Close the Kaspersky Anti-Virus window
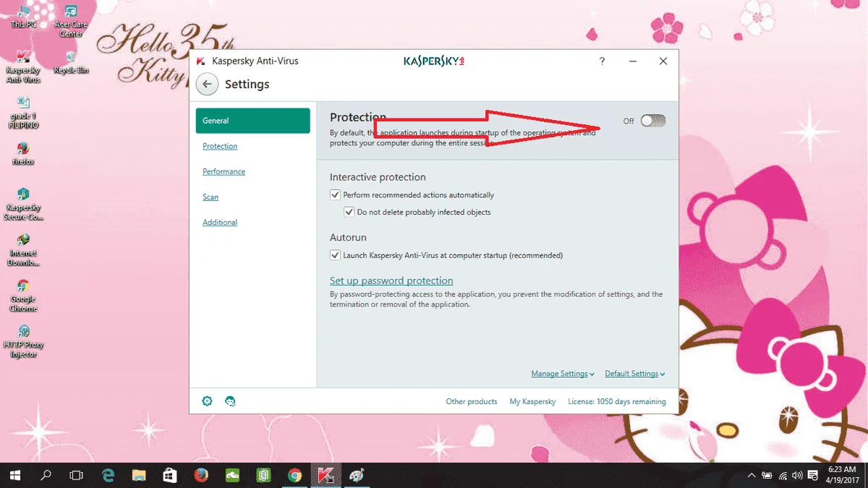Viewport: 868px width, 488px height. (x=663, y=61)
